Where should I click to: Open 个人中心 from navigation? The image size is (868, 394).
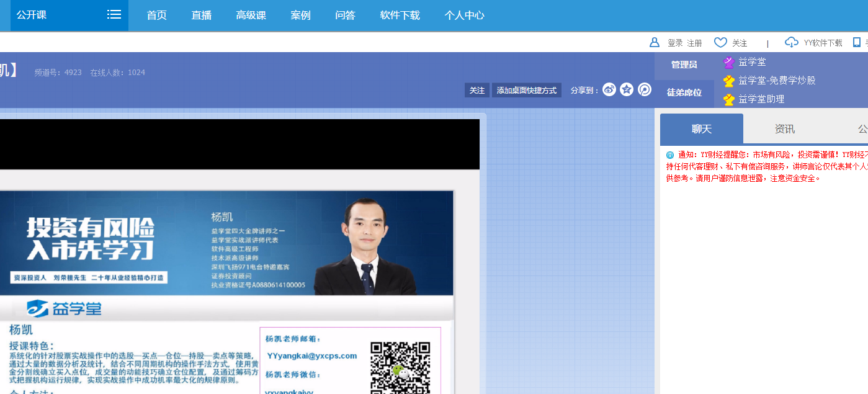click(465, 16)
